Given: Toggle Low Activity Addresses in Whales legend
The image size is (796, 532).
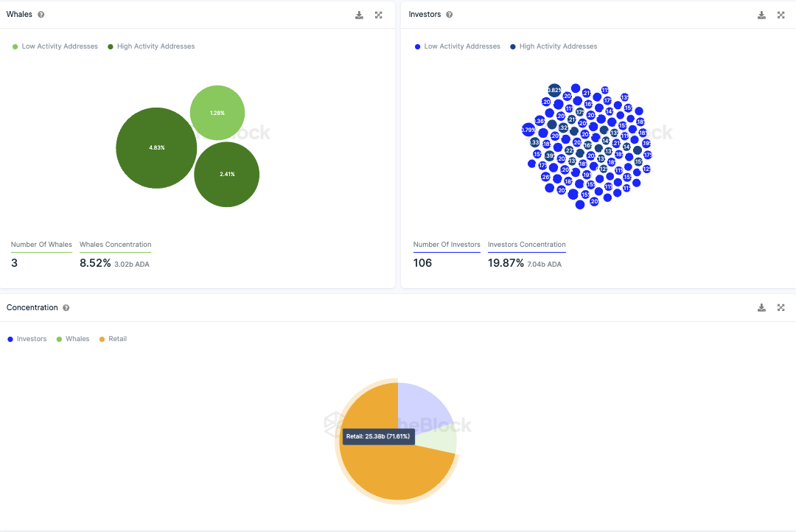Looking at the screenshot, I should (55, 46).
